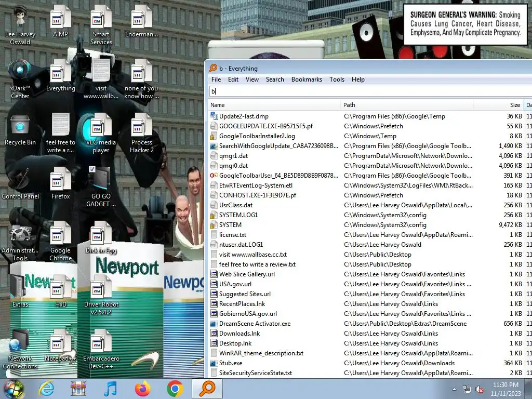This screenshot has height=399, width=532.
Task: Select Web Slice Gallery.url result
Action: pos(370,274)
